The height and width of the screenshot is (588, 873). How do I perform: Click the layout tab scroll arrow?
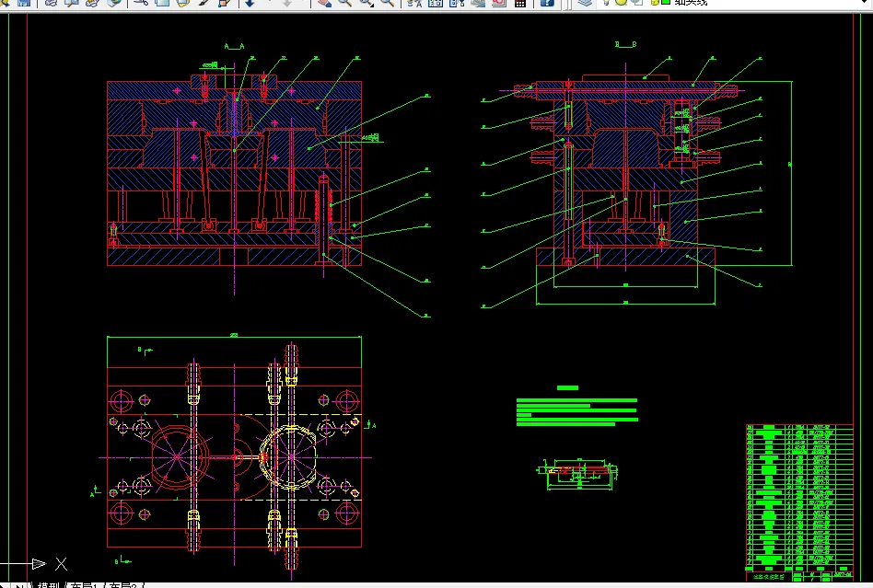pyautogui.click(x=20, y=585)
